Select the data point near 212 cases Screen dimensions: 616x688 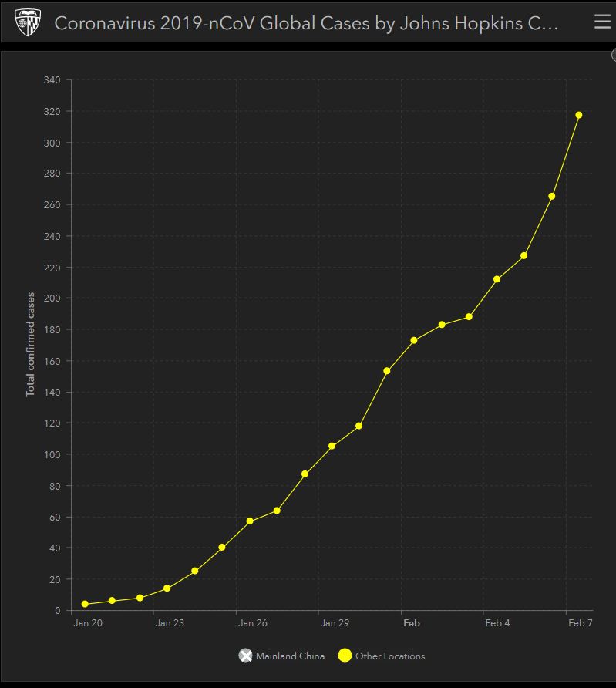coord(497,279)
